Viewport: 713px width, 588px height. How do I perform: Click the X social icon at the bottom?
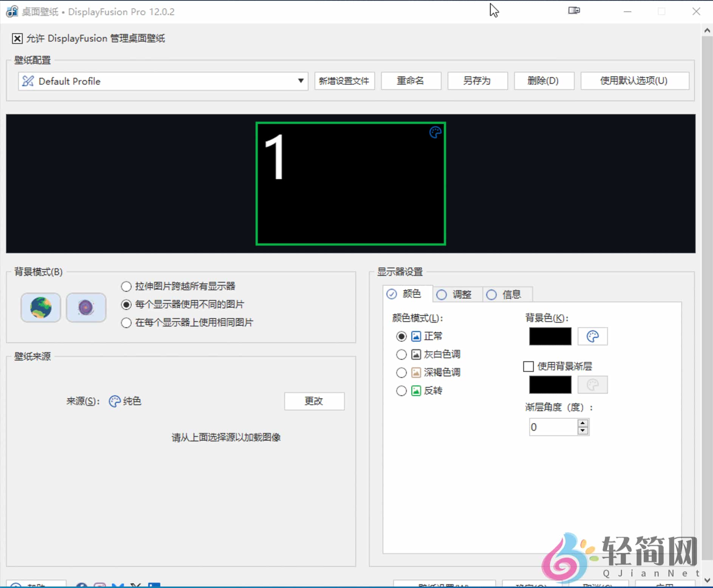tap(136, 585)
